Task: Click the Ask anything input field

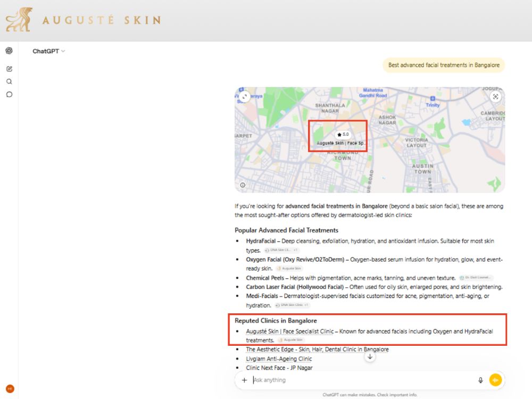Action: (x=363, y=380)
